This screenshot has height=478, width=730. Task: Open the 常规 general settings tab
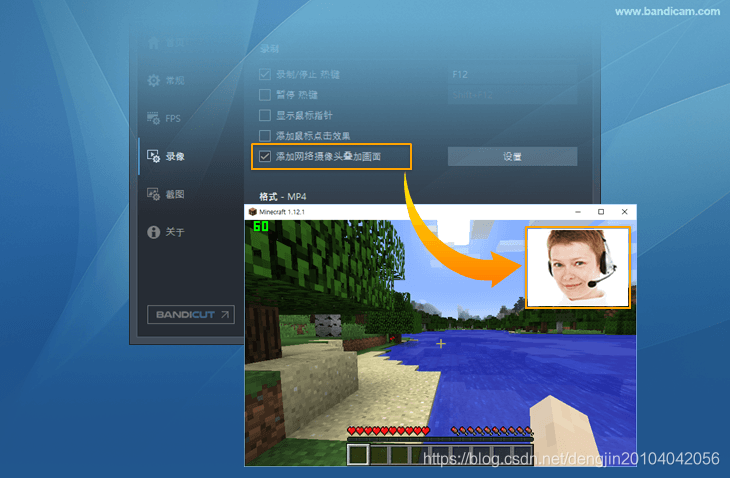(x=166, y=81)
